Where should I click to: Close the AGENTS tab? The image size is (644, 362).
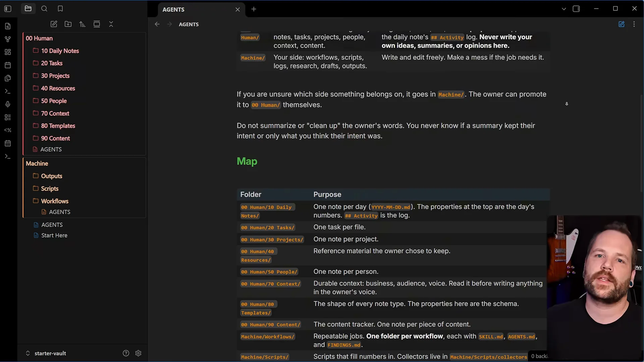click(x=237, y=9)
